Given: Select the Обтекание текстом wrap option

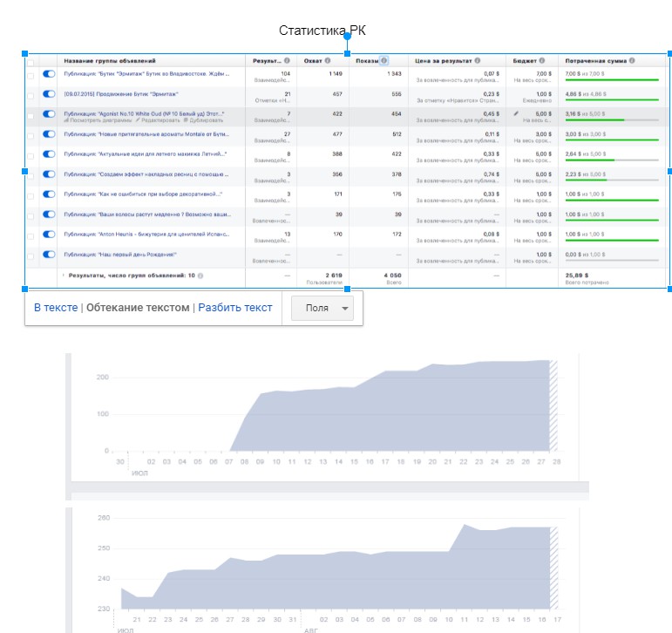Looking at the screenshot, I should click(x=138, y=308).
